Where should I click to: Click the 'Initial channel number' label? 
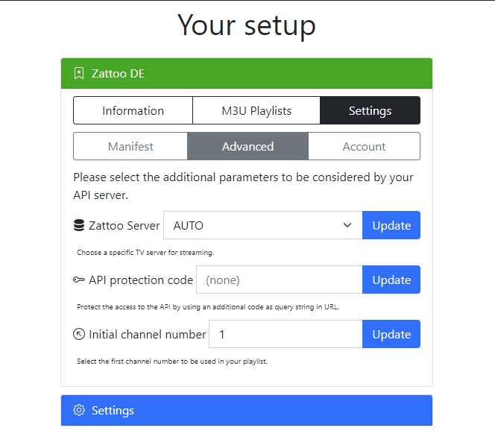[x=147, y=334]
